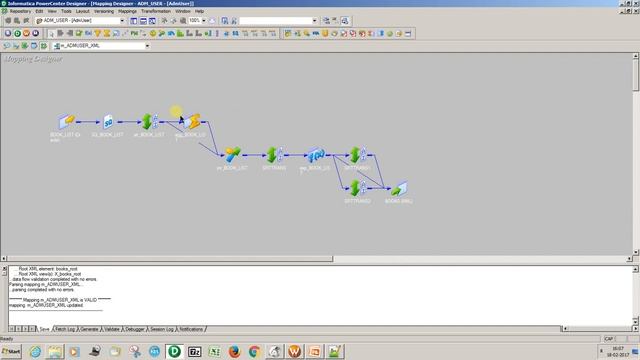
Task: Click the leftmost icon beside mapping name dropdown
Action: pyautogui.click(x=7, y=46)
